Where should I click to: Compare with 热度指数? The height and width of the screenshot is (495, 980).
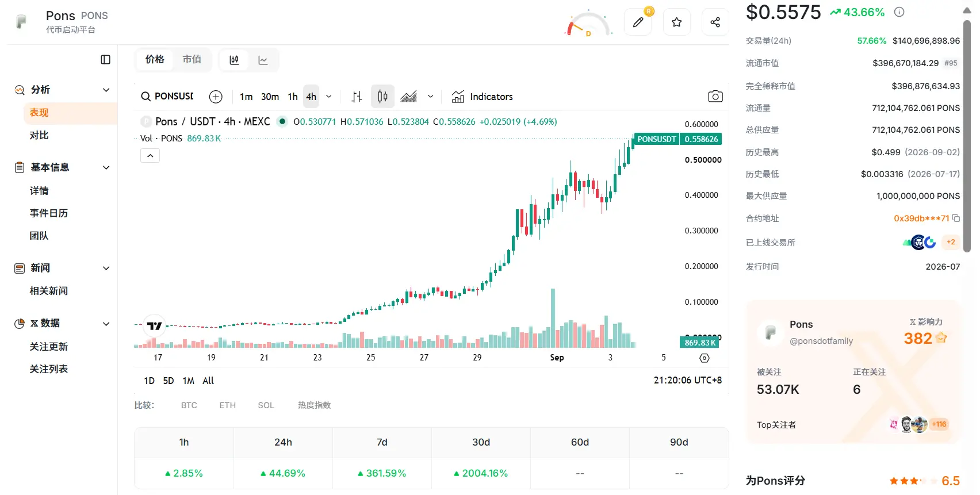(315, 405)
